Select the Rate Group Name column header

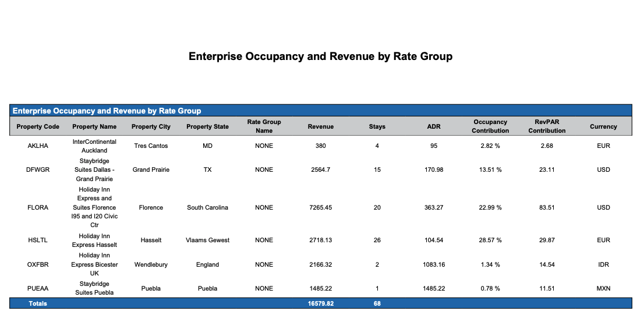264,126
